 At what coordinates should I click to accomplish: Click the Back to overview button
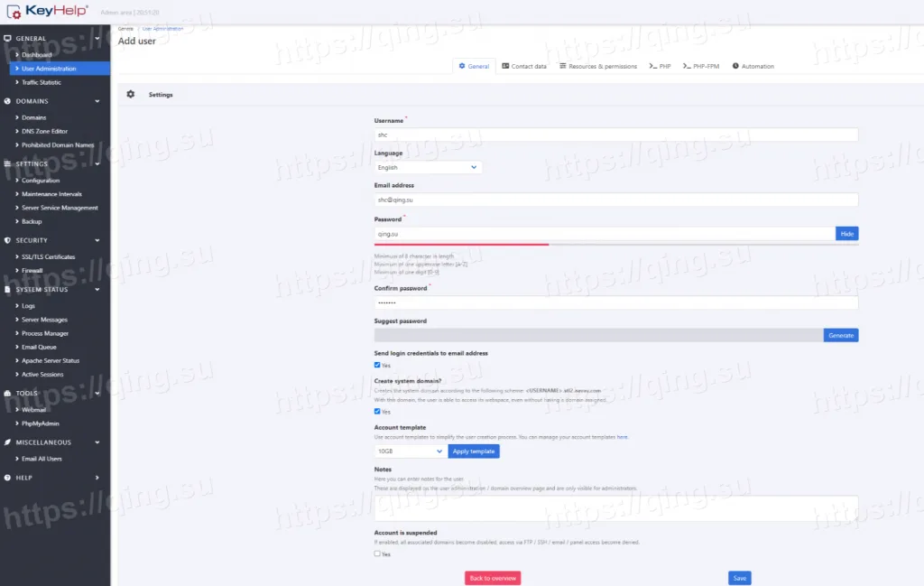point(493,579)
